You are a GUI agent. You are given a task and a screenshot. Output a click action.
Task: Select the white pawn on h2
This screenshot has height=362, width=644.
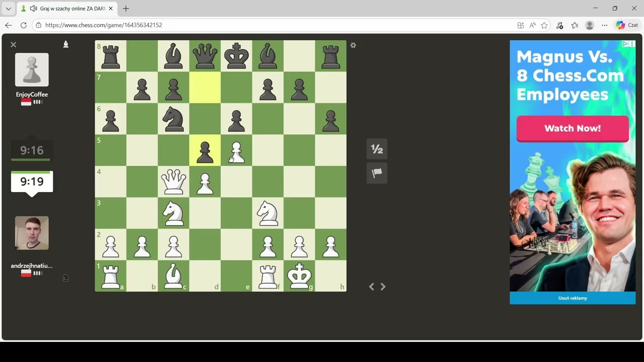tap(331, 244)
